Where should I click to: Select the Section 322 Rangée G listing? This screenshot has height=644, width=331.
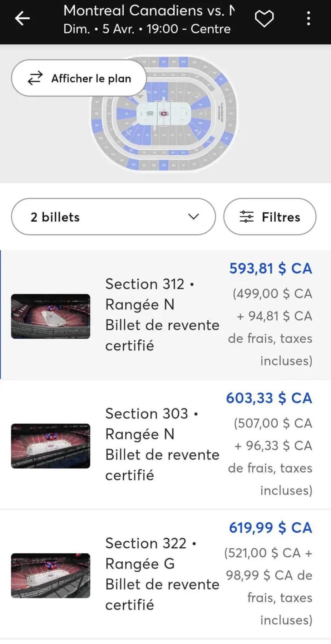162,574
